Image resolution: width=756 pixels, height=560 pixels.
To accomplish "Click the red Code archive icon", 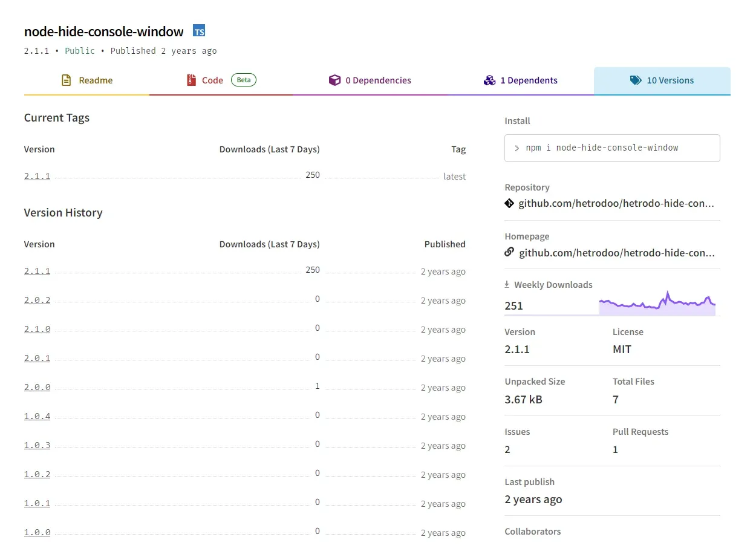I will pos(192,80).
